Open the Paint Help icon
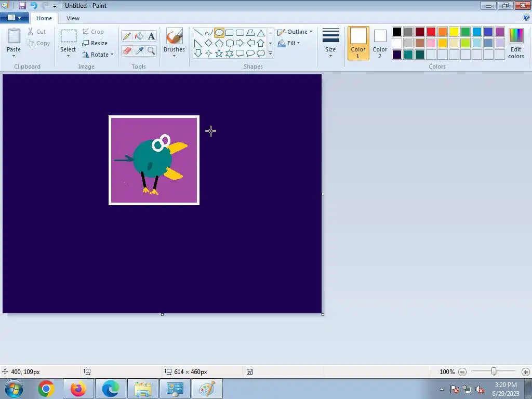The height and width of the screenshot is (399, 532). coord(526,18)
